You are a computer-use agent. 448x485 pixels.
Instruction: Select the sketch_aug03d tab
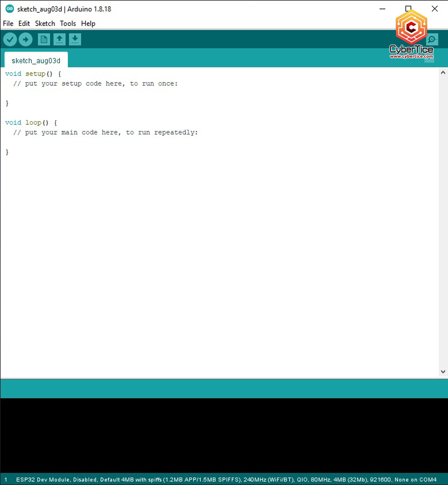[36, 61]
